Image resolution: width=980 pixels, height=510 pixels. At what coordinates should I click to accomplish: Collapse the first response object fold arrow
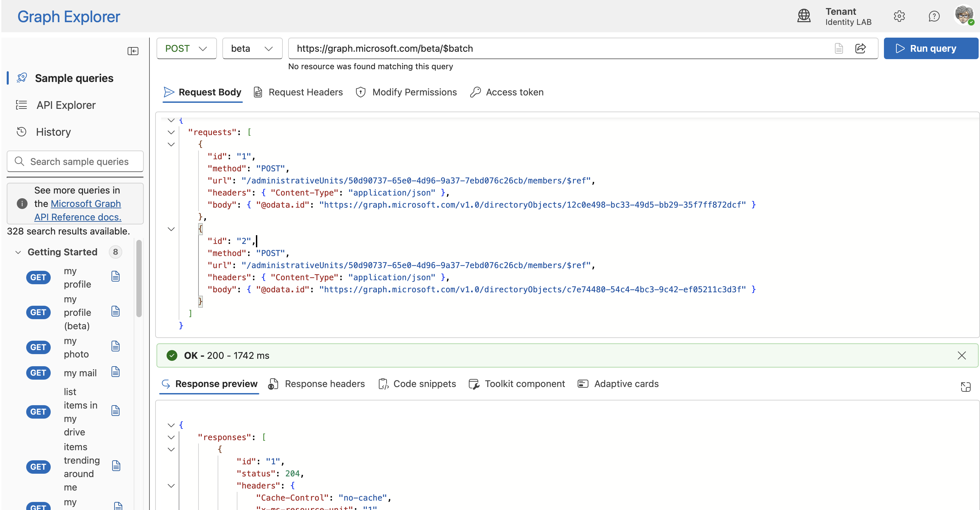(171, 450)
